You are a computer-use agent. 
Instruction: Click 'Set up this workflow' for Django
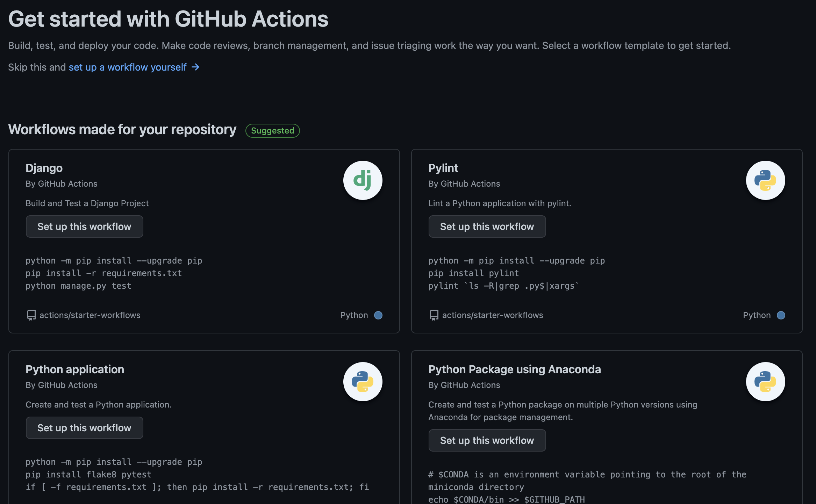click(x=85, y=226)
